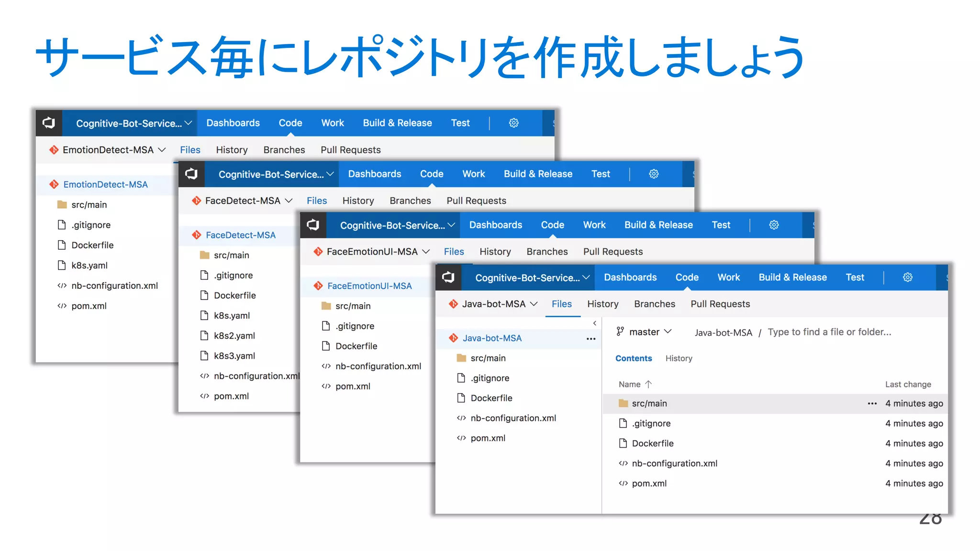Open ellipsis menu on src/main contents row
The width and height of the screenshot is (980, 551).
click(x=872, y=404)
